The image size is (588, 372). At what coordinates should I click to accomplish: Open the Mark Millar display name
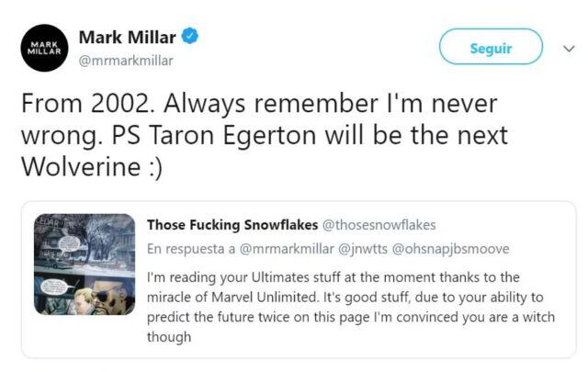click(128, 38)
